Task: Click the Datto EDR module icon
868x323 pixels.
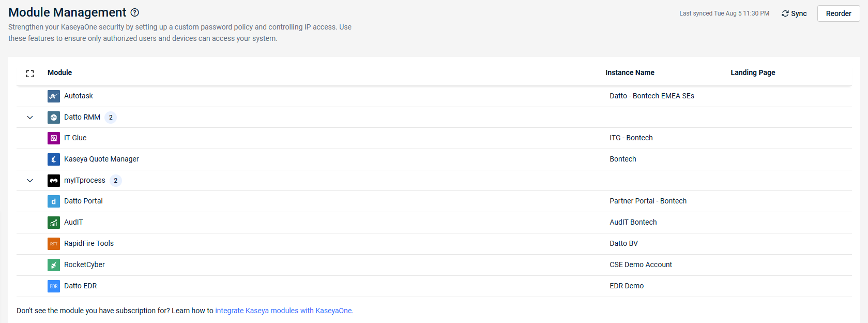Action: click(54, 286)
